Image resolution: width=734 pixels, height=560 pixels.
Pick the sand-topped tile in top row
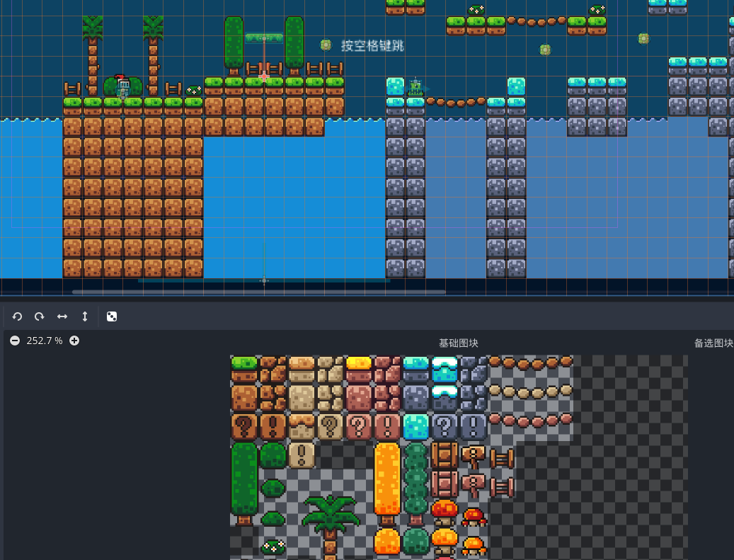302,370
